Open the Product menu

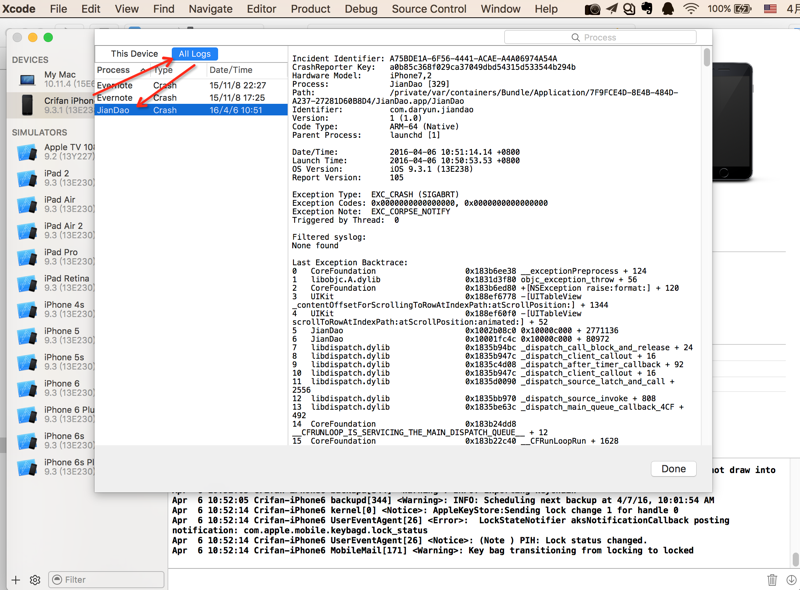tap(310, 9)
